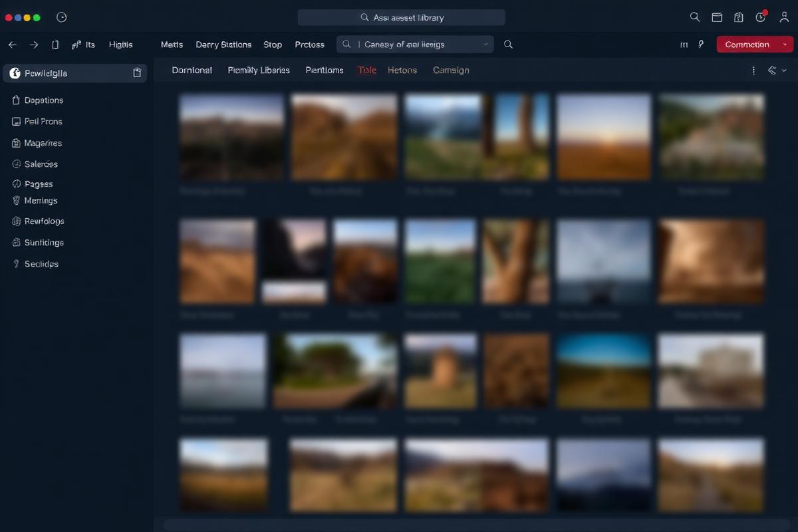The width and height of the screenshot is (798, 532).
Task: Select the Pewlielglls sidebar header
Action: [75, 73]
